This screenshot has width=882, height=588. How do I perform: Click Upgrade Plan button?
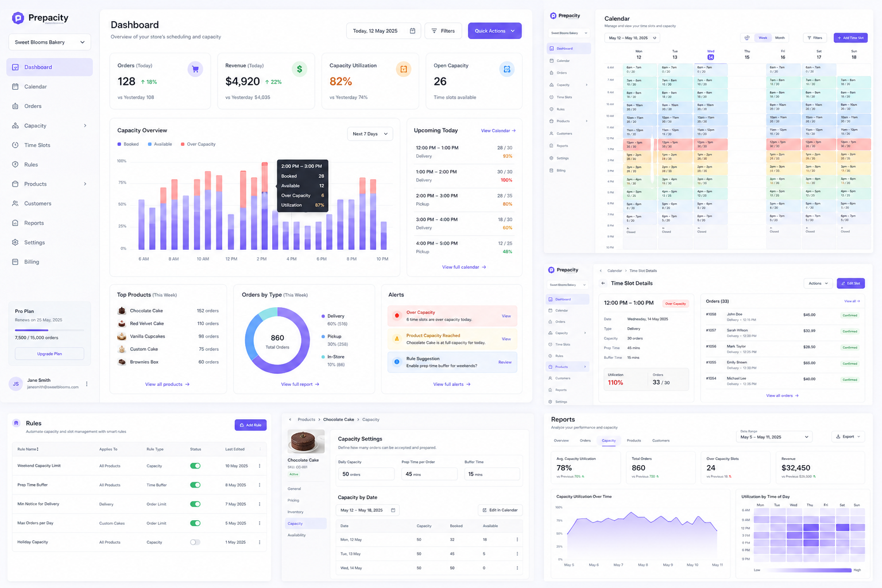49,354
